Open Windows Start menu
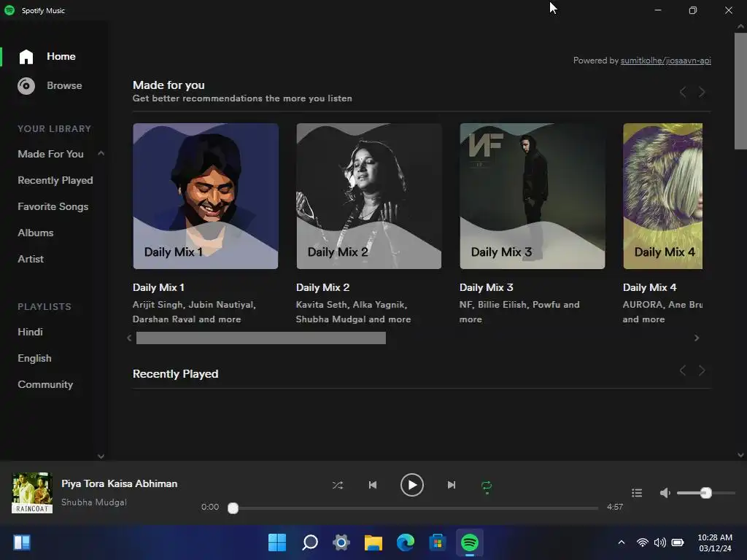The height and width of the screenshot is (560, 747). [x=277, y=542]
